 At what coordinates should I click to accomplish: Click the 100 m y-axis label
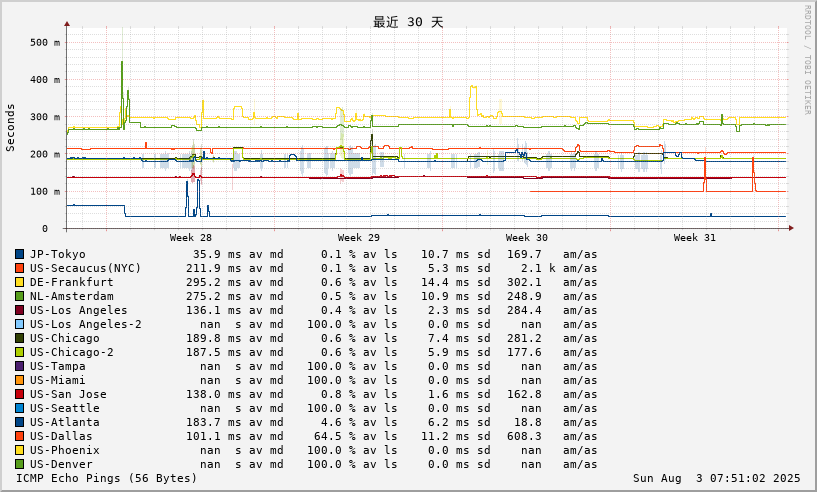point(45,191)
